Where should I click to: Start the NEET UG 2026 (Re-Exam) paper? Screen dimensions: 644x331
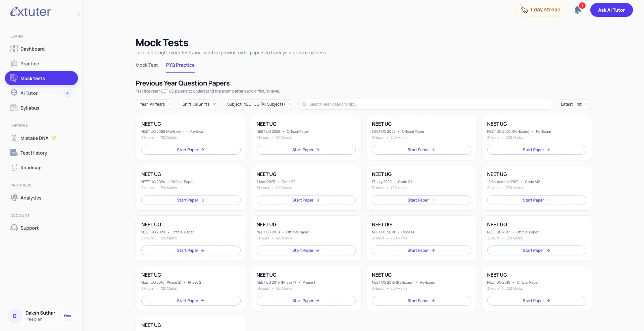click(x=191, y=150)
